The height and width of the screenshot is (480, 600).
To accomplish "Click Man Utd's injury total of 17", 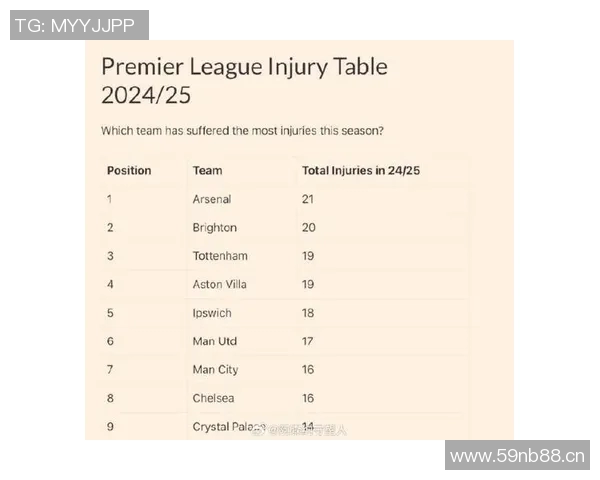I will (308, 341).
